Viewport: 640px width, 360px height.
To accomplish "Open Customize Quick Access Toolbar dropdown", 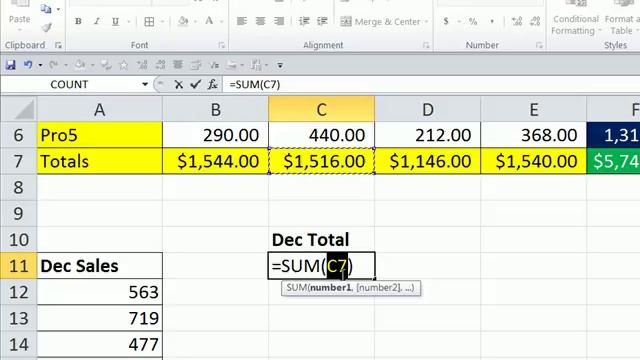I will 280,65.
